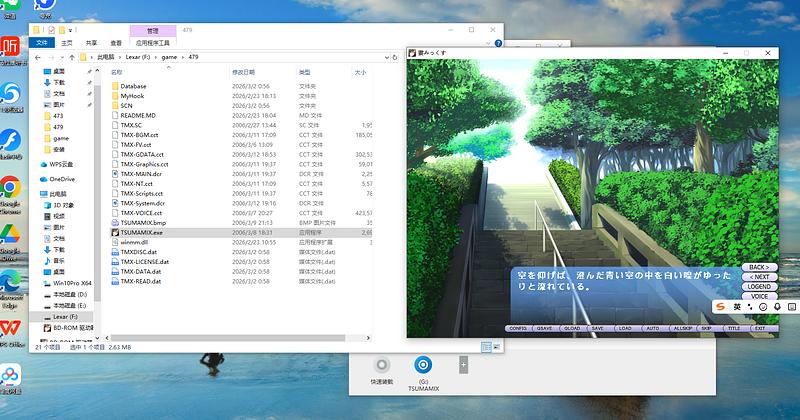The image size is (800, 420).
Task: Click the CONFIG button in the game
Action: pos(517,328)
